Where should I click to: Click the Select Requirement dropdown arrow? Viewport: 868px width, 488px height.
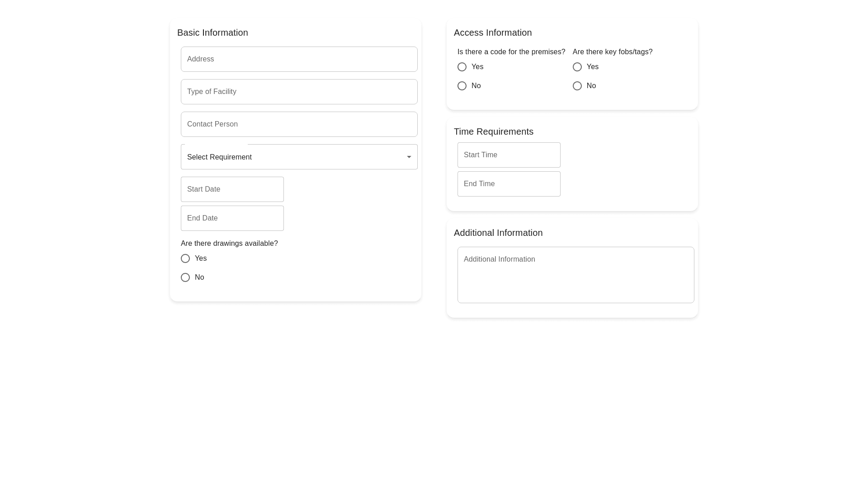(409, 157)
